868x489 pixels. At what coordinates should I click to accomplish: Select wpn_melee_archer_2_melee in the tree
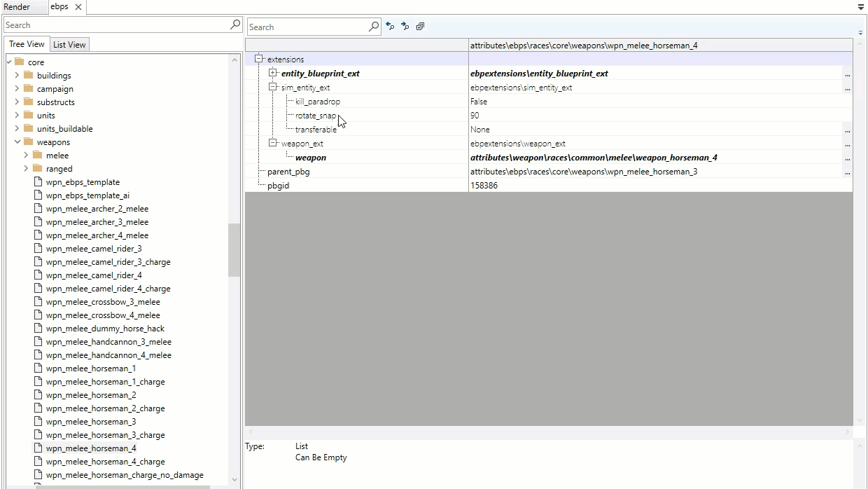[97, 209]
